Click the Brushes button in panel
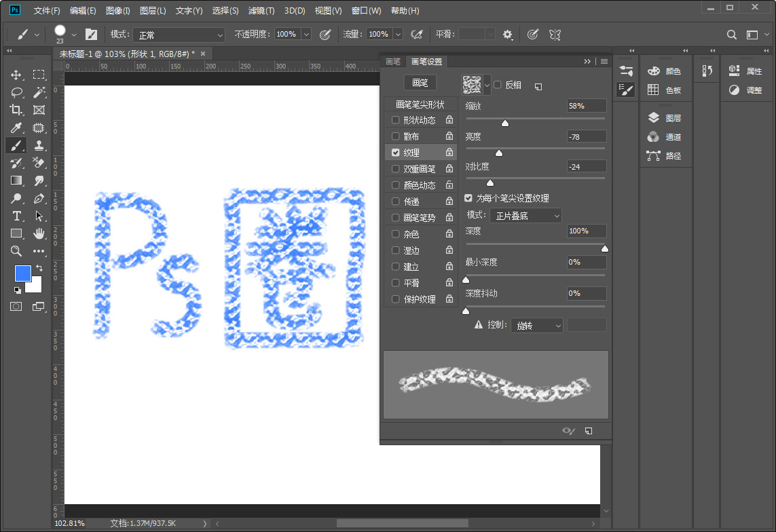The image size is (776, 532). [420, 83]
